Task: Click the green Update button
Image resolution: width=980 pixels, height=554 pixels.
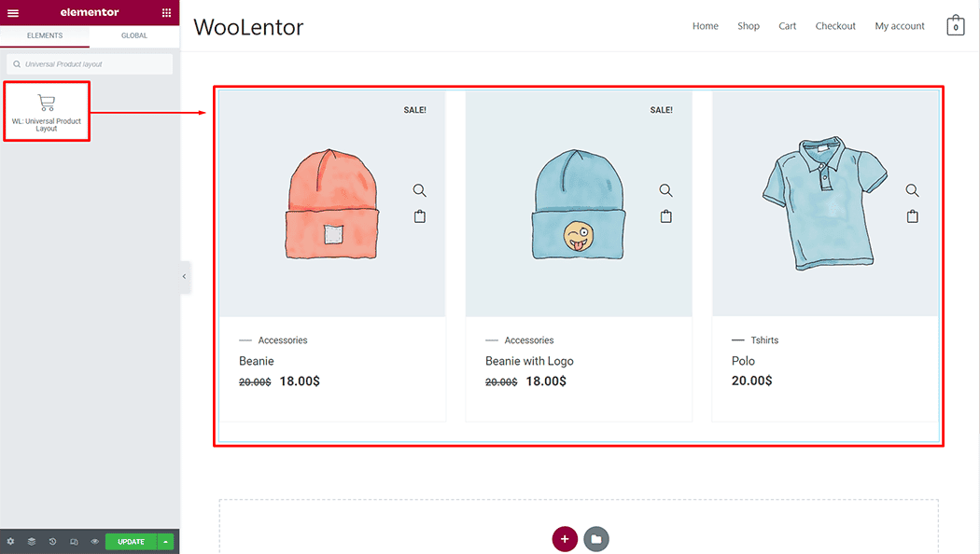Action: 132,542
